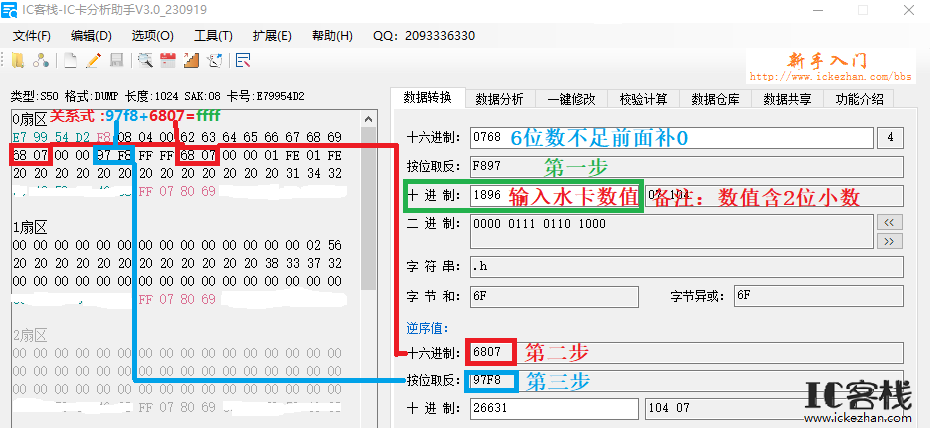Open the 帮助(H) menu
The width and height of the screenshot is (930, 429).
332,36
